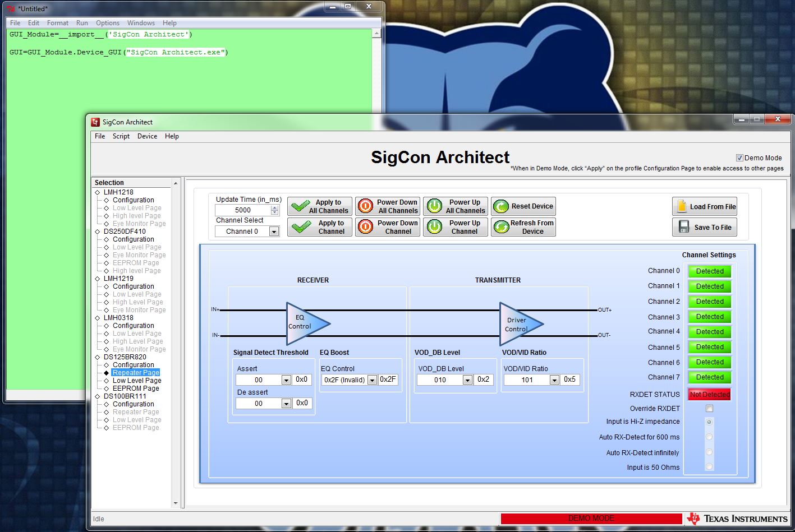Open the VOD/VID Ratio dropdown
The width and height of the screenshot is (795, 532).
554,380
